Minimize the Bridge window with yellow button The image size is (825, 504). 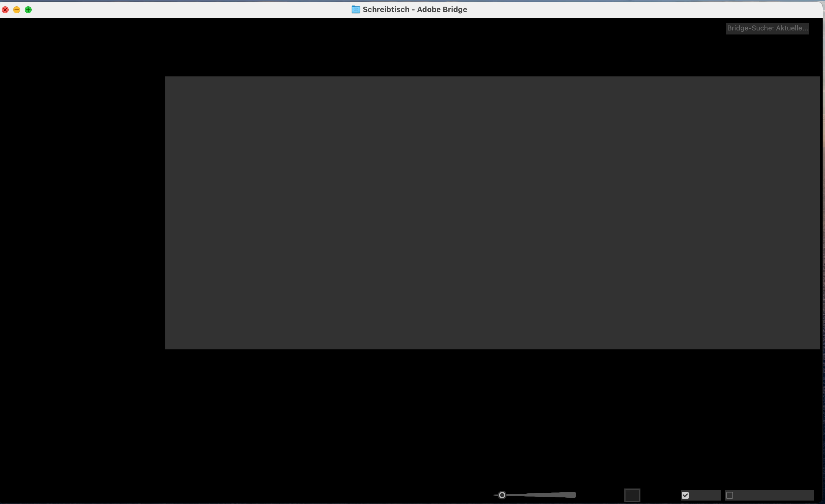tap(17, 10)
